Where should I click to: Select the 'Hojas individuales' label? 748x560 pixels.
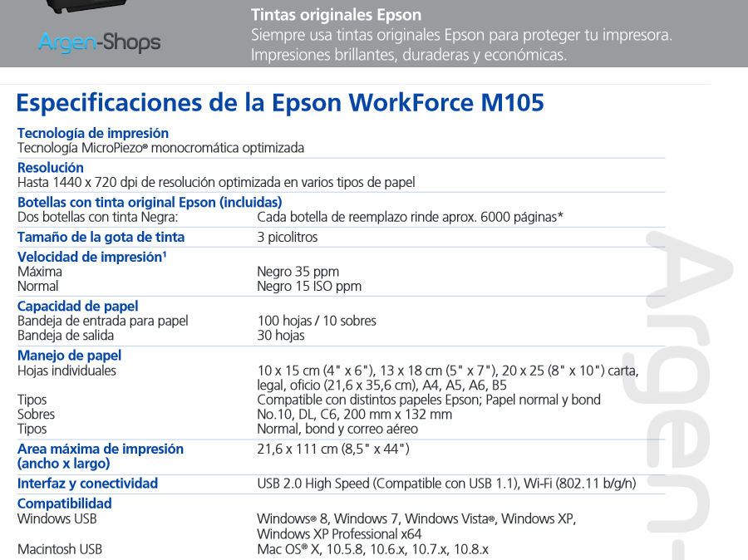point(66,371)
